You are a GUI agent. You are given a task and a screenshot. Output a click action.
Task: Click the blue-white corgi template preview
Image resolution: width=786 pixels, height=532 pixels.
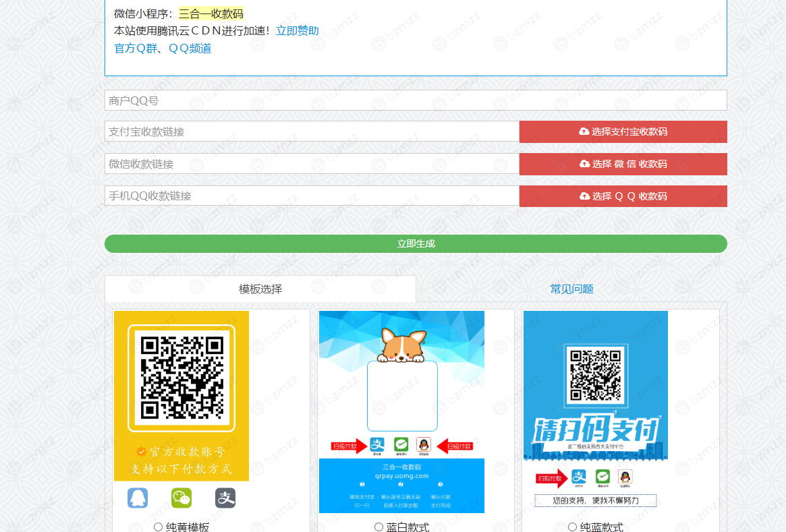(x=401, y=412)
